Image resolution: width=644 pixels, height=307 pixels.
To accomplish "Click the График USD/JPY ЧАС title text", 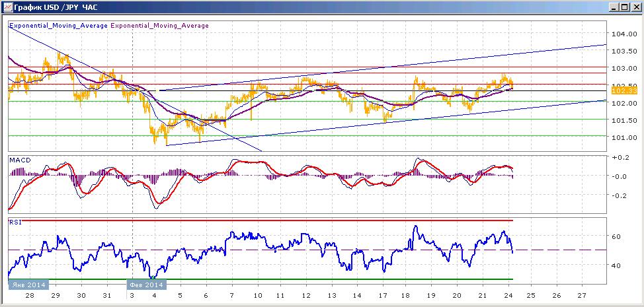I will point(56,7).
